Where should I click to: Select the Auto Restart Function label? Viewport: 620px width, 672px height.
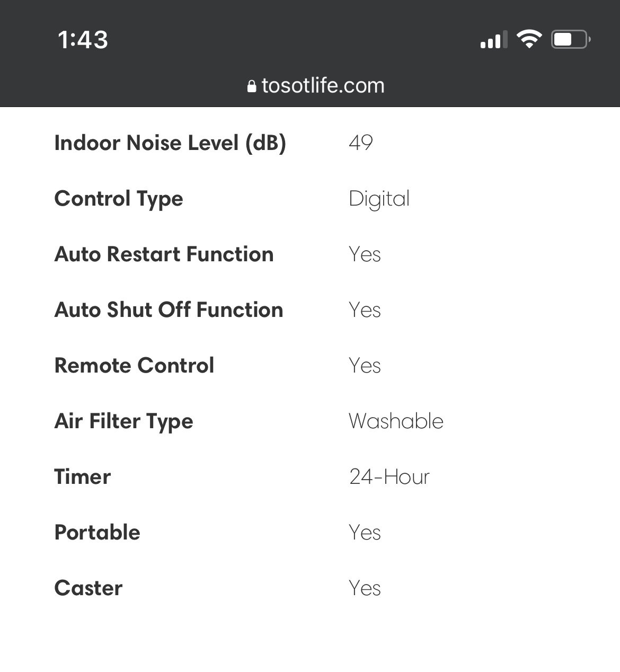tap(164, 254)
